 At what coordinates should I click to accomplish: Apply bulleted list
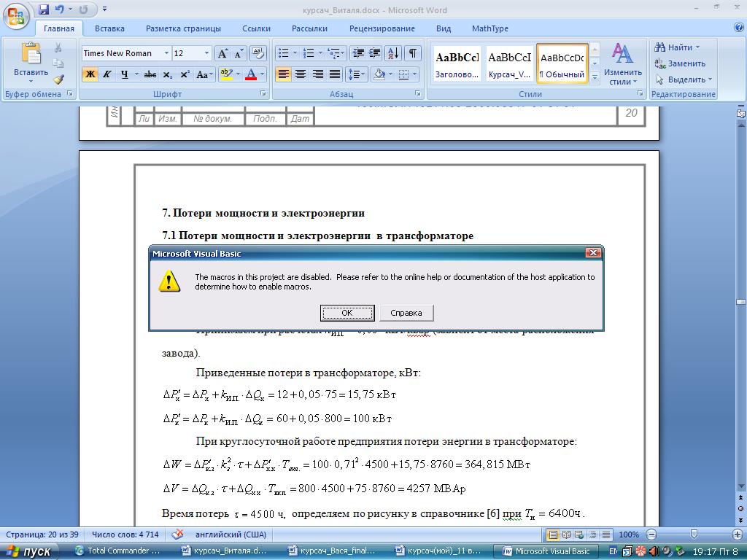tap(284, 52)
